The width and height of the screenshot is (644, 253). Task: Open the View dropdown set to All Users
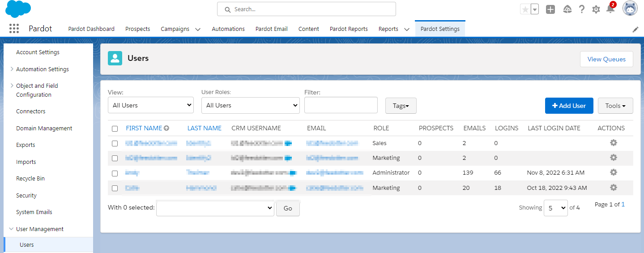click(x=151, y=105)
